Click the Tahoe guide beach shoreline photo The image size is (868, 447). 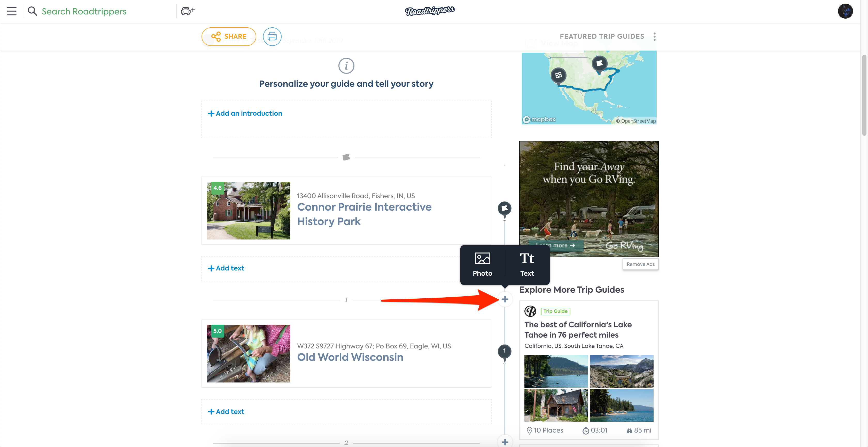pyautogui.click(x=621, y=405)
